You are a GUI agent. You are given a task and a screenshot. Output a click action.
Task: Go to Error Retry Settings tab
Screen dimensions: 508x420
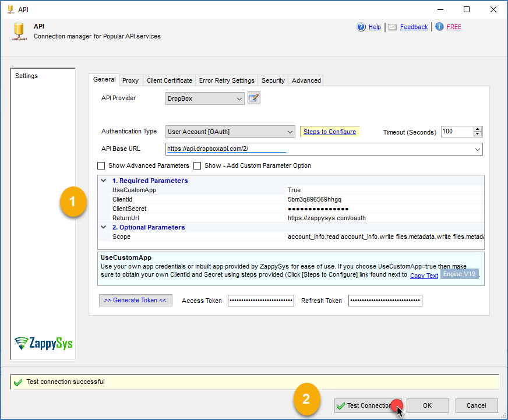227,80
